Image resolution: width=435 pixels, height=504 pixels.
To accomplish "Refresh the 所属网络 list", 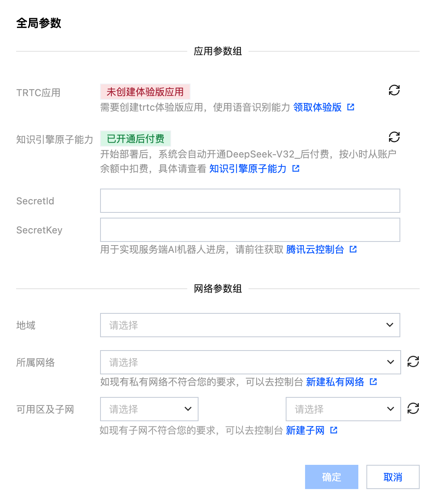I will click(x=413, y=361).
